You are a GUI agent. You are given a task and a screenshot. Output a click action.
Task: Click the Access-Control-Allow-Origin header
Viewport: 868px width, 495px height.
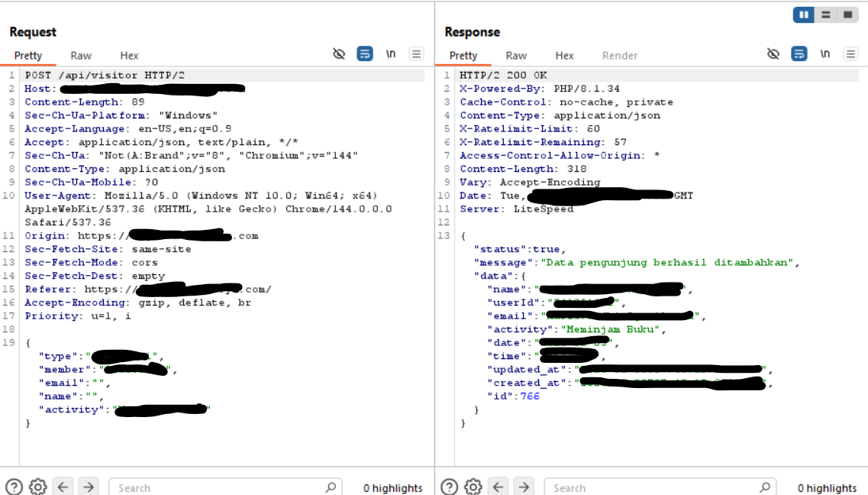point(560,155)
